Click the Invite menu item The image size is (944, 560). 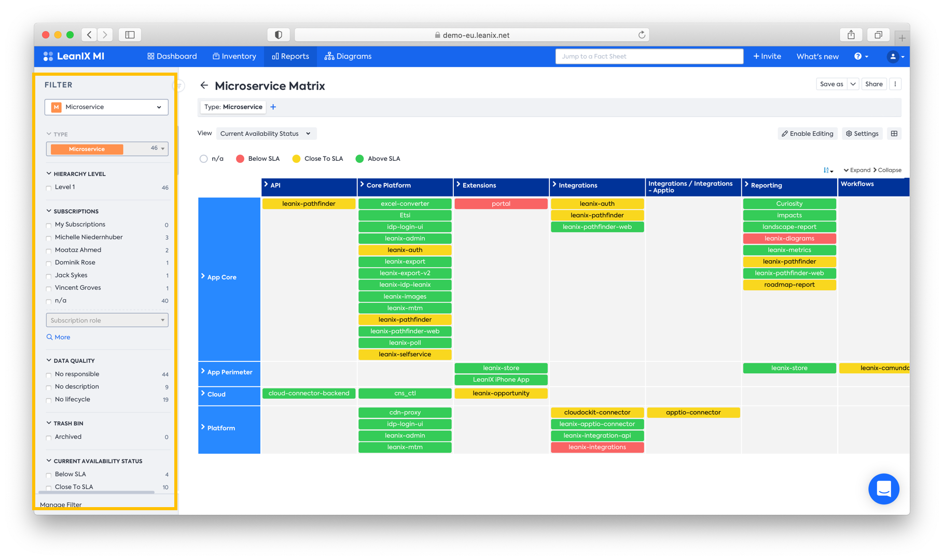[767, 56]
